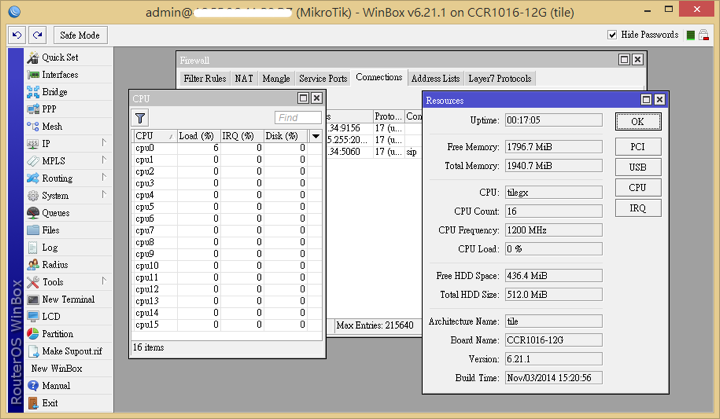The height and width of the screenshot is (419, 720).
Task: Click the Find field in CPU window
Action: click(298, 118)
